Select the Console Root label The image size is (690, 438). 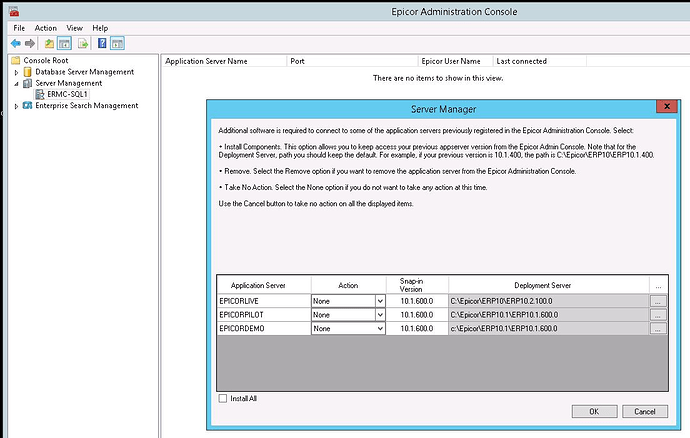coord(46,60)
